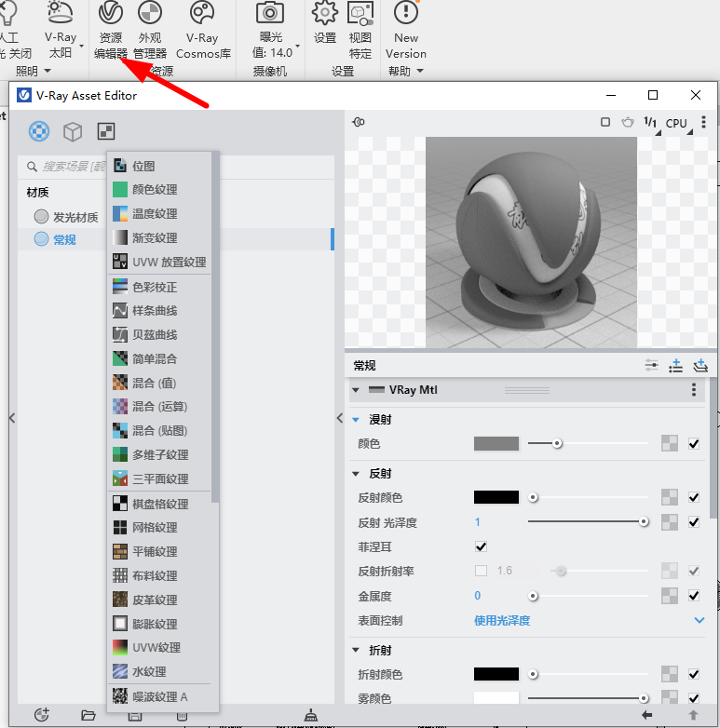Toggle the 反射 光泽度 texture checkbox
720x728 pixels.
[694, 522]
